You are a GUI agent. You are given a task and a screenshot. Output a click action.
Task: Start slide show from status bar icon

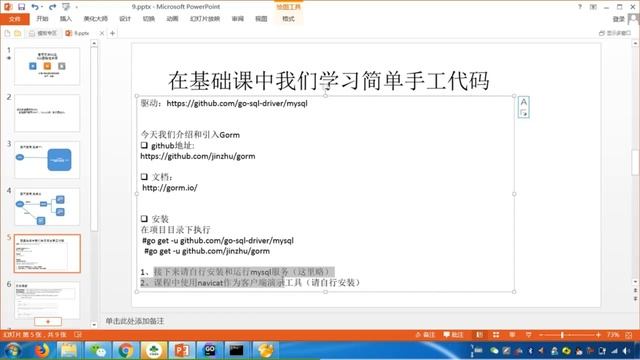coord(529,335)
